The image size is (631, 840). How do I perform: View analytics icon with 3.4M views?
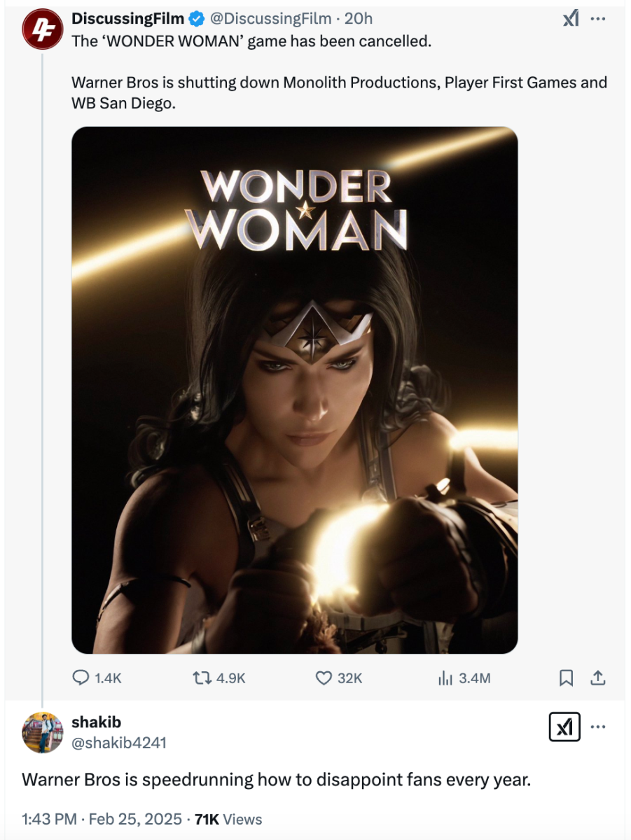pyautogui.click(x=445, y=678)
